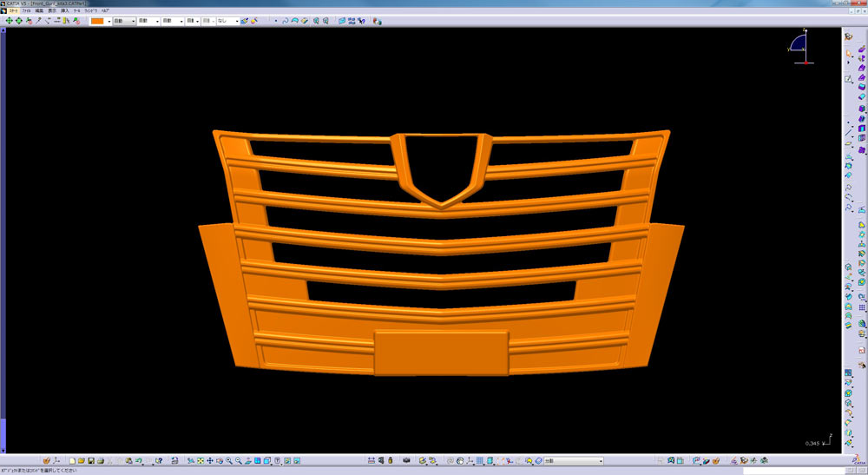868x475 pixels.
Task: Expand the orange color swatch dropdown arrow
Action: point(108,21)
